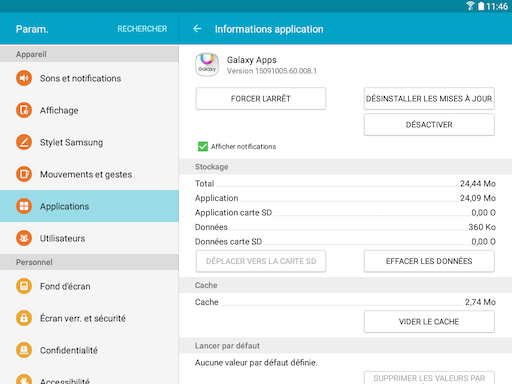Tap the Mouvements et gestes icon

point(24,174)
